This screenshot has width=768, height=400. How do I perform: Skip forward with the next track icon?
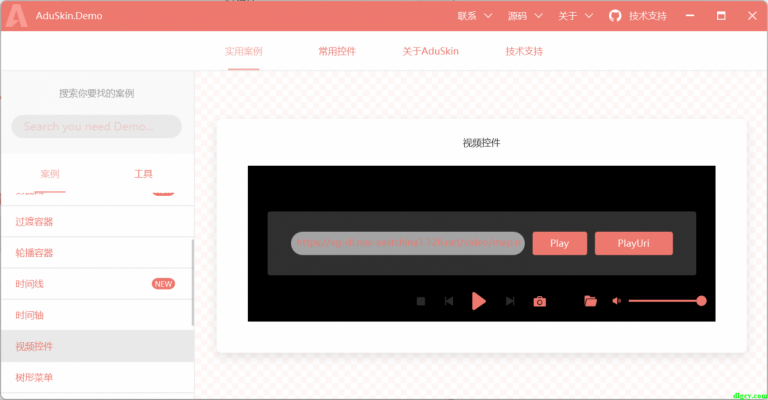point(510,301)
